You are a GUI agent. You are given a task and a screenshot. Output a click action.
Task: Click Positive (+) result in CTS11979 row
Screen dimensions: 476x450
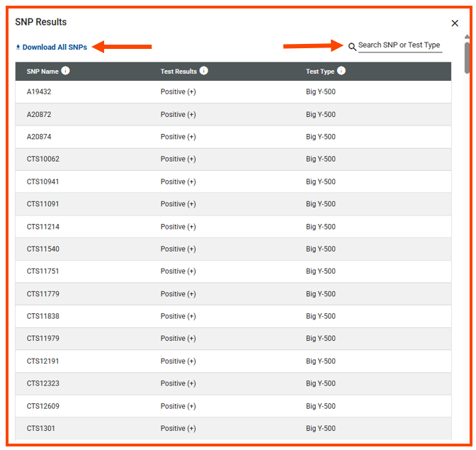(x=178, y=338)
